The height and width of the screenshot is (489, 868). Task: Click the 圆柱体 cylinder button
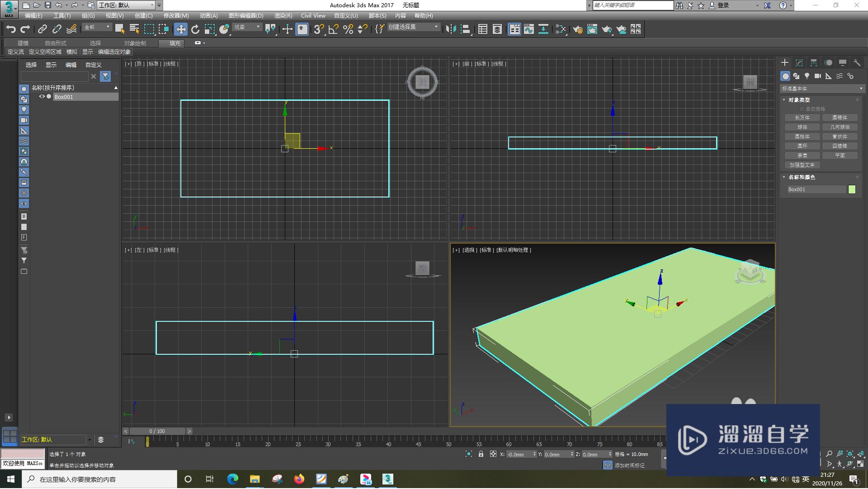coord(802,136)
